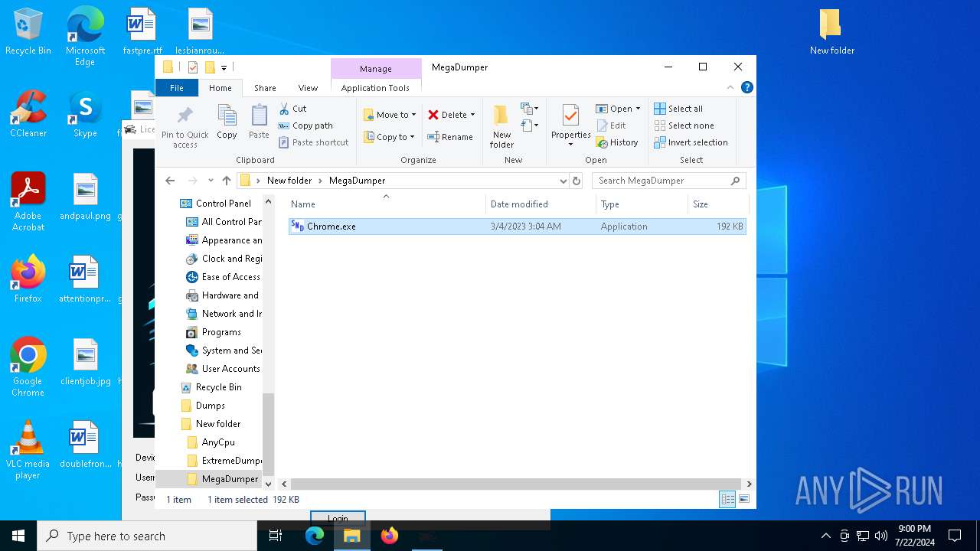Screen dimensions: 980x551
Task: Click Select none
Action: [684, 126]
